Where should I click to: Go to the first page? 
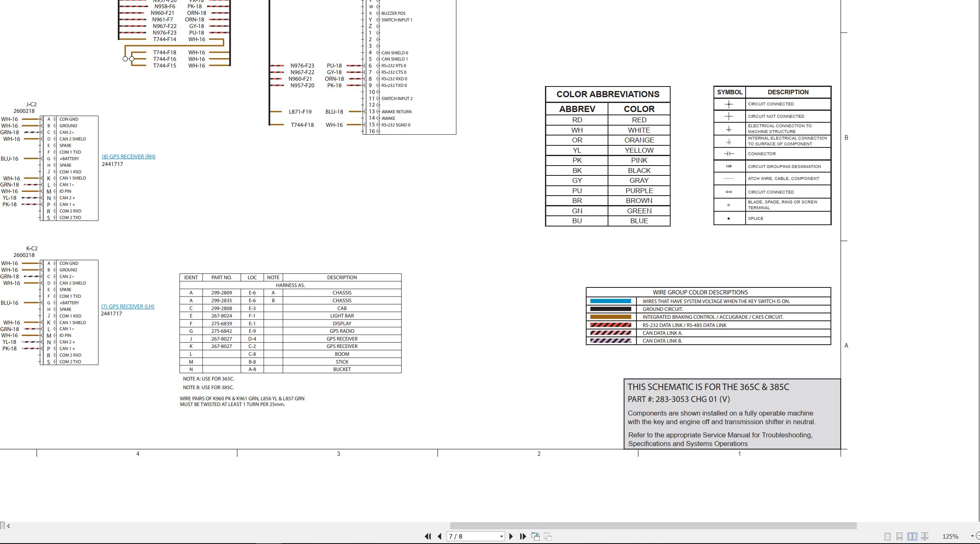click(428, 536)
